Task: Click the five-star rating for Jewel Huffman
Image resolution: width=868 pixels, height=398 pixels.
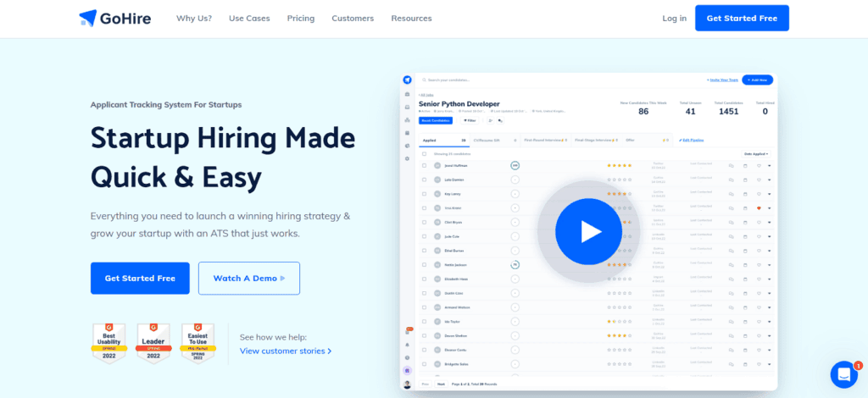Action: 619,165
